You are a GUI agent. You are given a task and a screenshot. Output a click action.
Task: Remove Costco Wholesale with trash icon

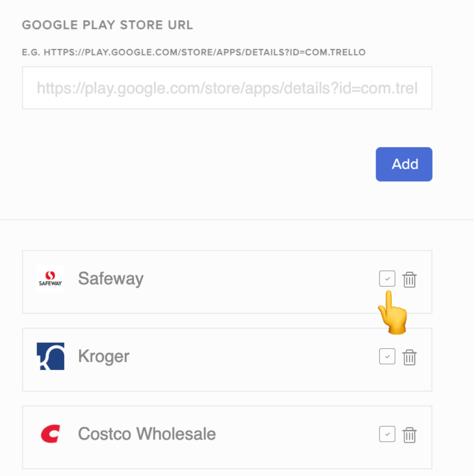[x=409, y=434]
